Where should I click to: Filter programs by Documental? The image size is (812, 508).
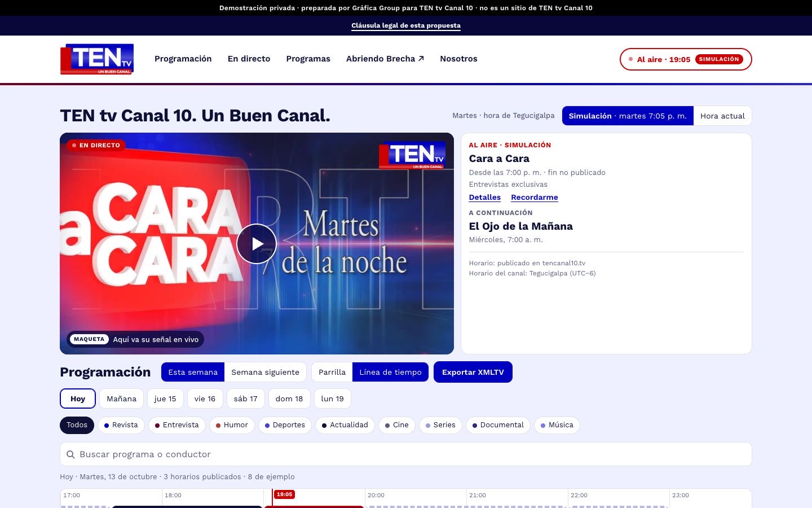pyautogui.click(x=498, y=425)
